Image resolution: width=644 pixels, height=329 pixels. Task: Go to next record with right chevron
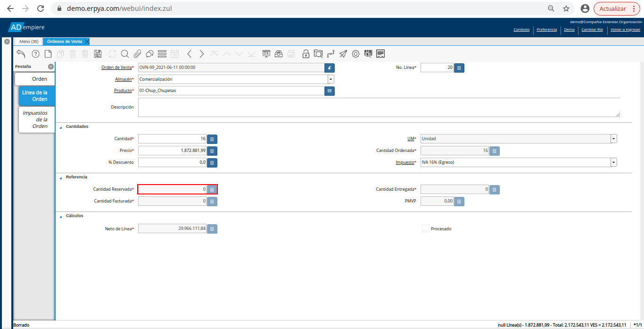[x=202, y=54]
